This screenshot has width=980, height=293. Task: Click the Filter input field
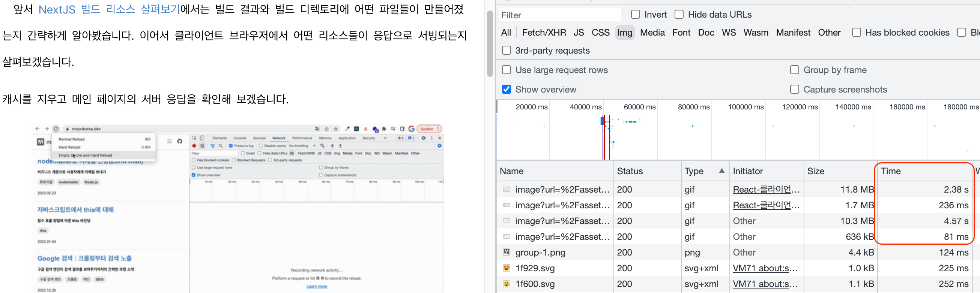pyautogui.click(x=560, y=15)
